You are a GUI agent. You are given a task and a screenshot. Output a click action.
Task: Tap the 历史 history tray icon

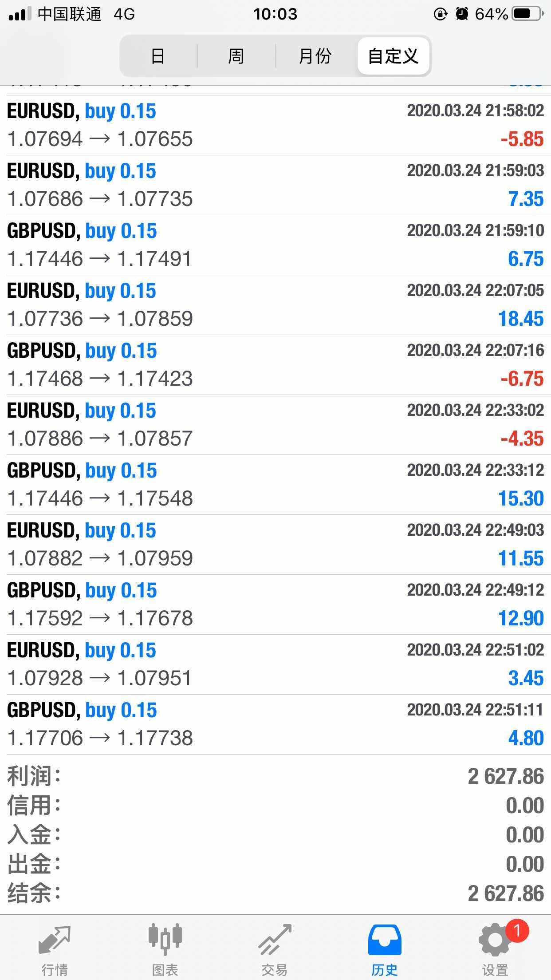point(384,941)
